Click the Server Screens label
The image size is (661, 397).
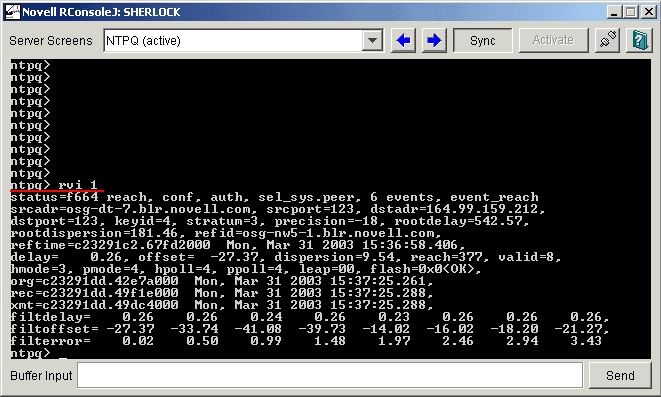[51, 40]
